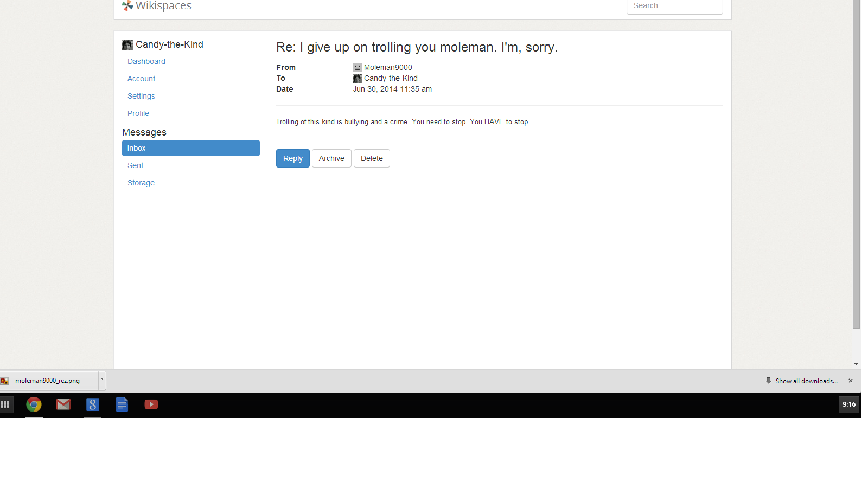
Task: Close the downloads bar
Action: pos(851,381)
